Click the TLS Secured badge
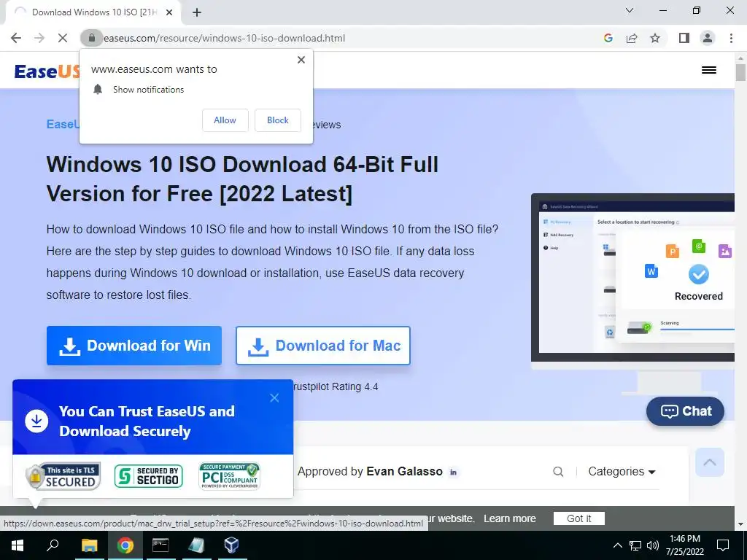 [63, 476]
